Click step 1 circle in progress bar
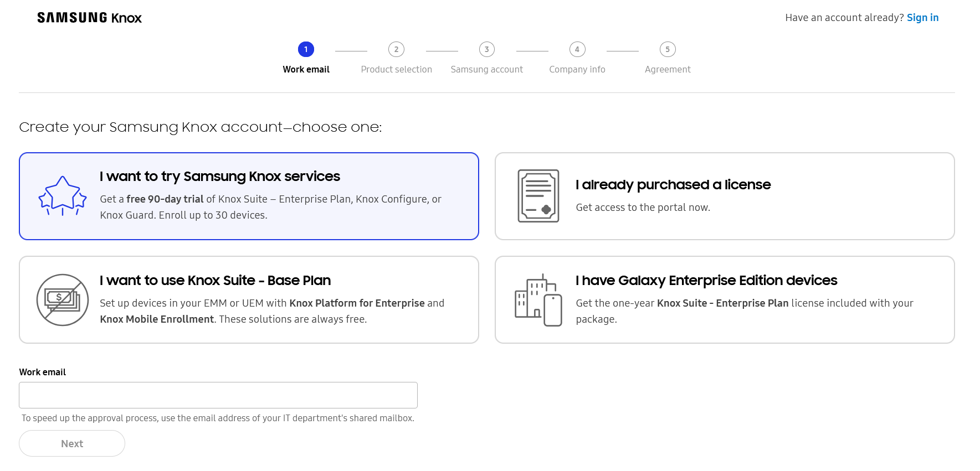Viewport: 980px width, 471px height. (306, 49)
